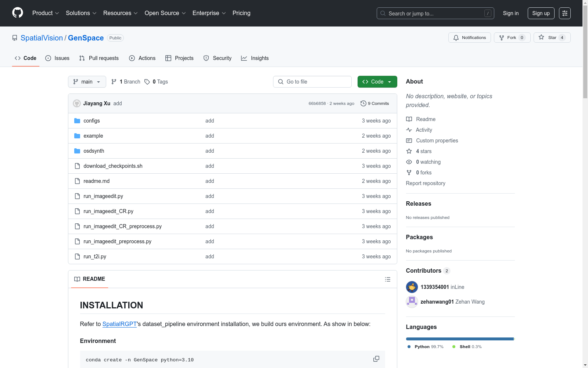Expand the Solutions menu
Image resolution: width=588 pixels, height=368 pixels.
[x=81, y=13]
